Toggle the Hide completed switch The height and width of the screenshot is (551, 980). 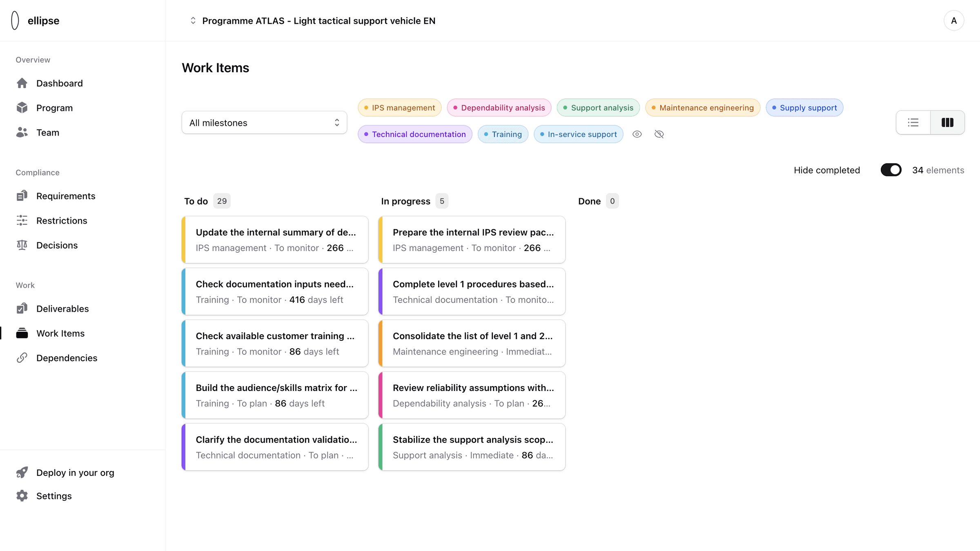click(x=891, y=170)
